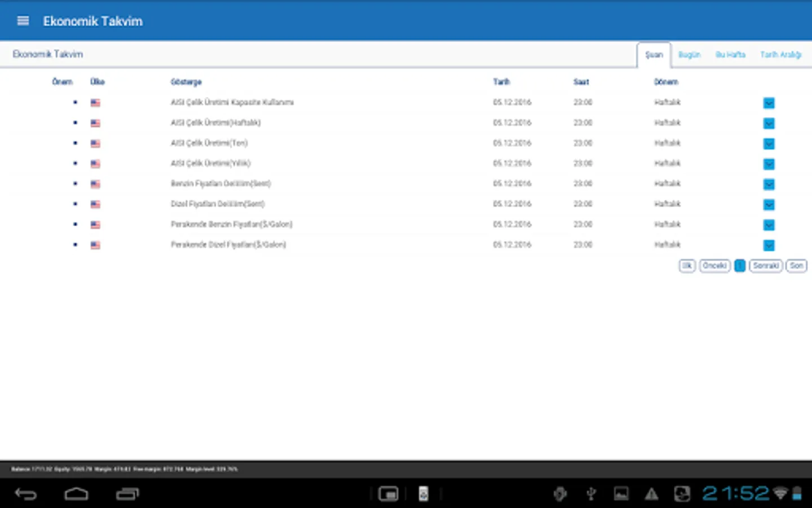
Task: Click the Ülke column header
Action: coord(98,82)
